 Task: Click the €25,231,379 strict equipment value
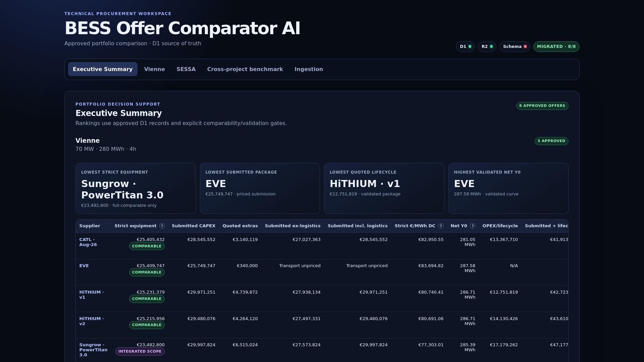point(151,292)
